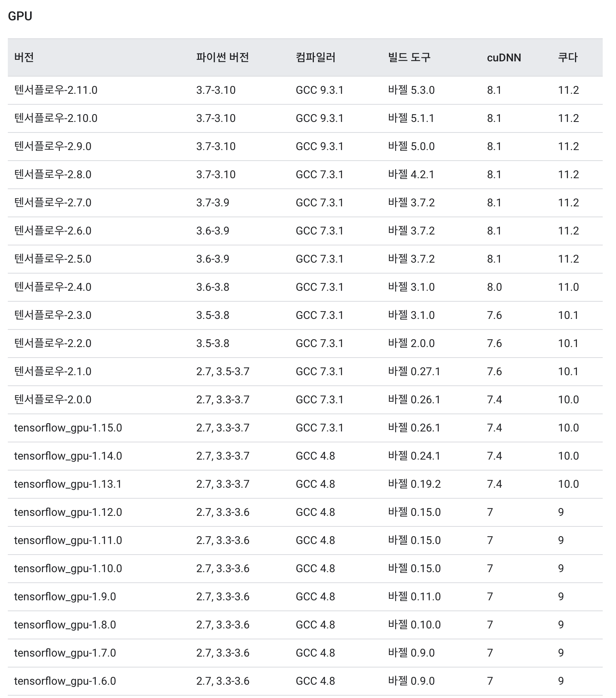Click Python 3.7-3.9 in the 2.7.0 row

click(x=213, y=203)
